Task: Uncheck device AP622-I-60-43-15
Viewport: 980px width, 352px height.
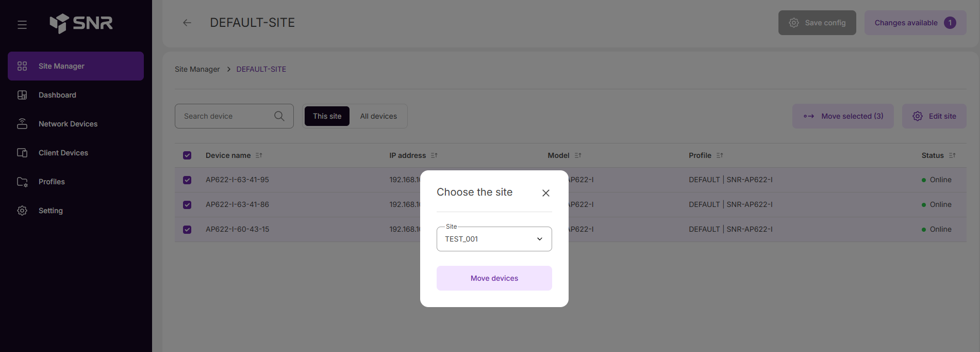Action: [187, 230]
